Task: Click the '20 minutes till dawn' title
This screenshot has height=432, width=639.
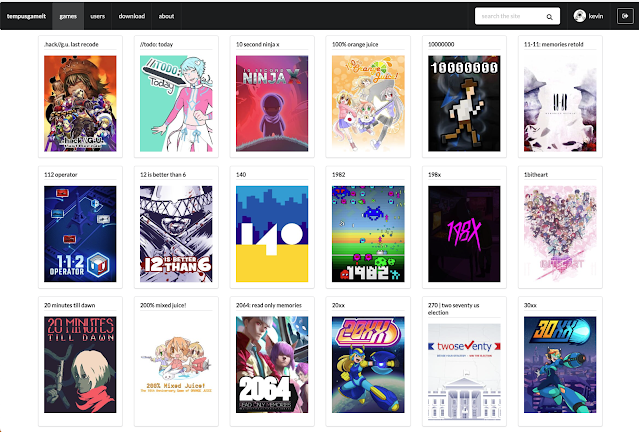Action: click(x=70, y=305)
